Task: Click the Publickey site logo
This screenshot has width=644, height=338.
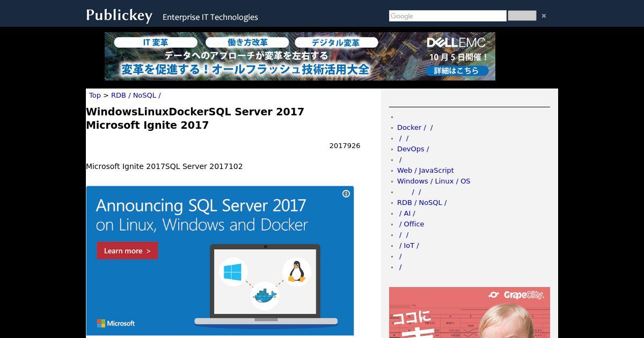Action: (119, 15)
